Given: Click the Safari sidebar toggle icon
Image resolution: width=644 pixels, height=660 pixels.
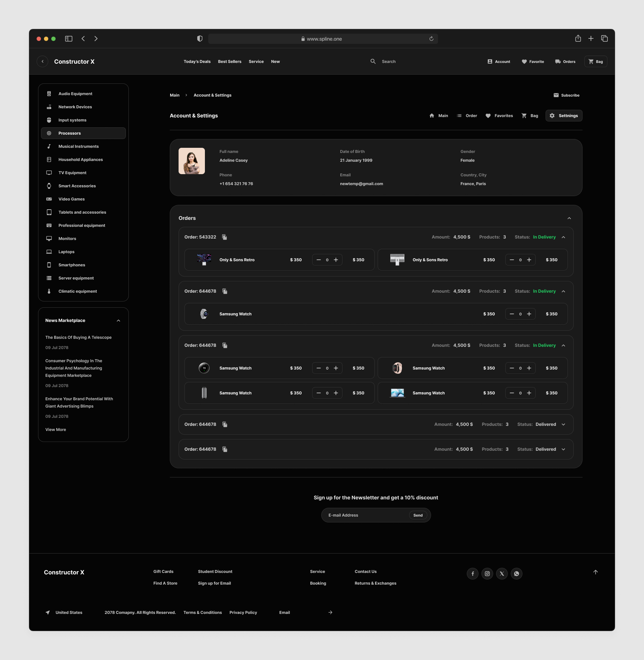Looking at the screenshot, I should pyautogui.click(x=69, y=39).
